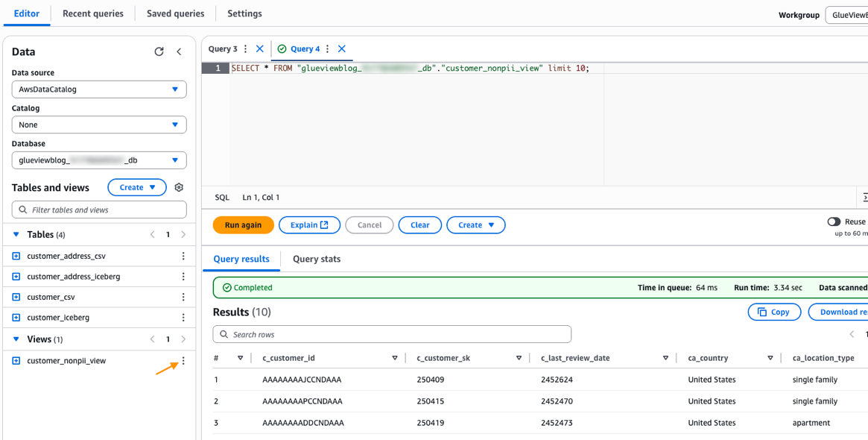This screenshot has height=440, width=868.
Task: Toggle Reuse query results switch
Action: click(x=834, y=221)
